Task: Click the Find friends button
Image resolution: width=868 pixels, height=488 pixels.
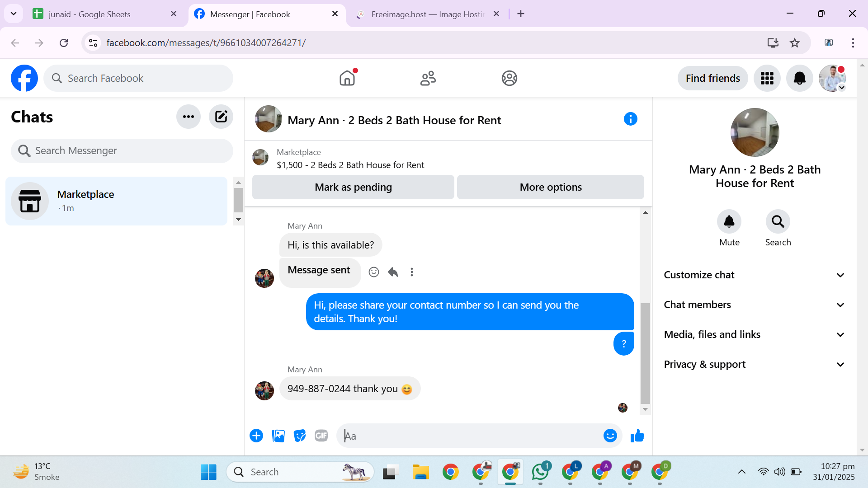Action: click(713, 78)
